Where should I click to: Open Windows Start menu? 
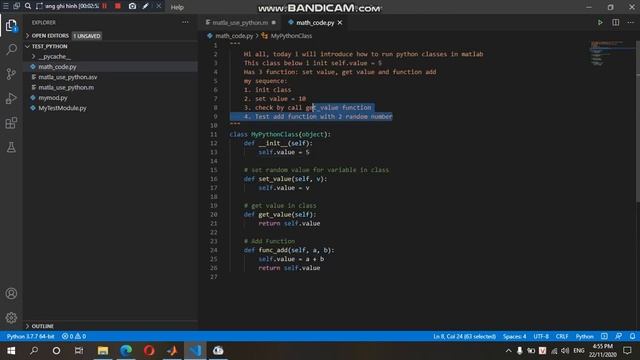(11, 351)
